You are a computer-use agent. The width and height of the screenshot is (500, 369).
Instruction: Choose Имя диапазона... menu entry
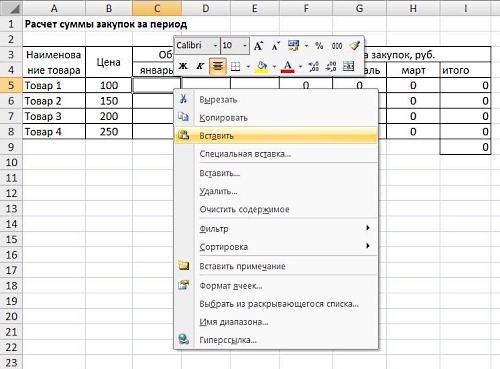[276, 322]
